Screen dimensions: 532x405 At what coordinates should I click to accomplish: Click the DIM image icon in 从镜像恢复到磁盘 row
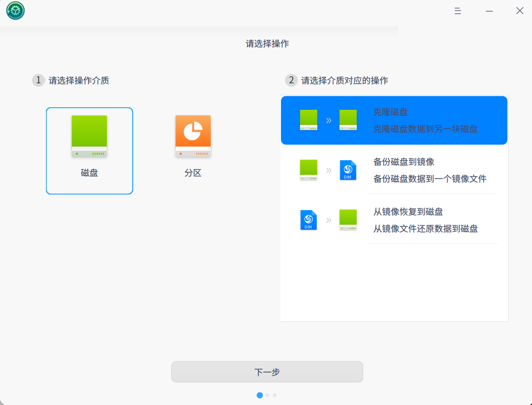(x=308, y=220)
